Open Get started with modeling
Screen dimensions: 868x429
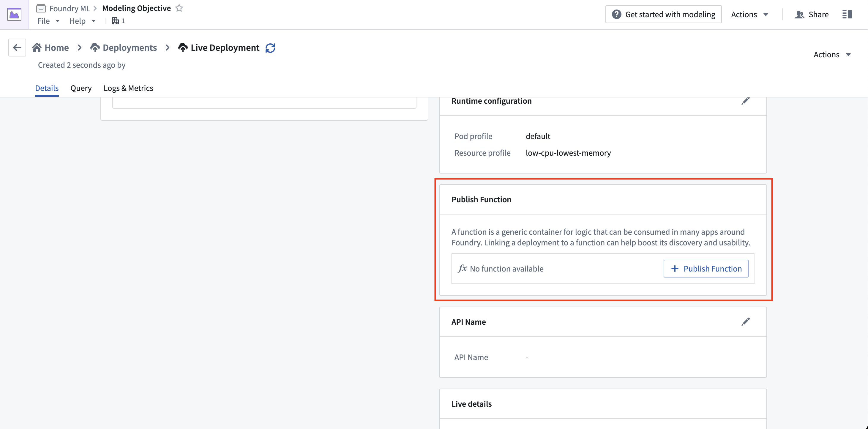coord(663,14)
